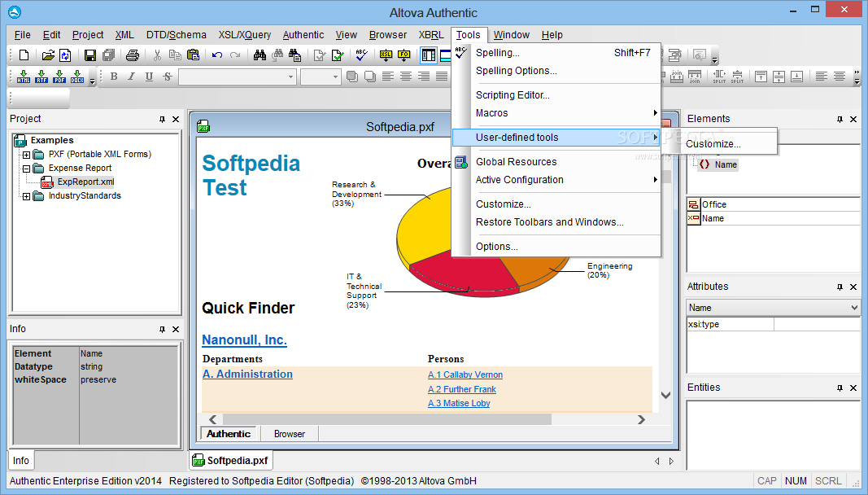
Task: Open the A.3 Matise Loby link
Action: [459, 404]
